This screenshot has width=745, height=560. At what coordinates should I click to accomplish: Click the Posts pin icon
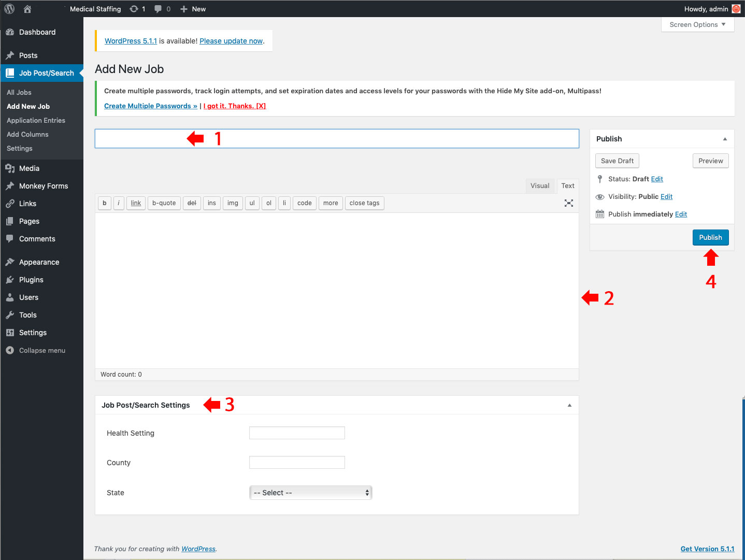10,55
